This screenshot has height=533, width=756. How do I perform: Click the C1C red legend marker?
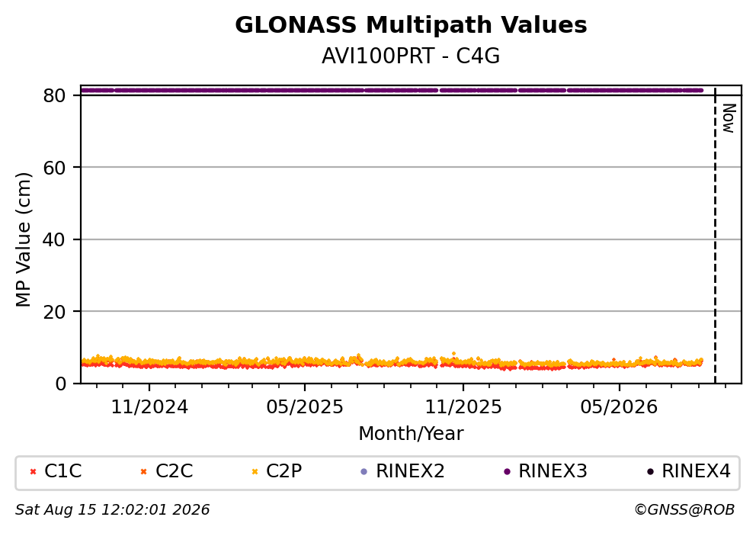[x=33, y=472]
